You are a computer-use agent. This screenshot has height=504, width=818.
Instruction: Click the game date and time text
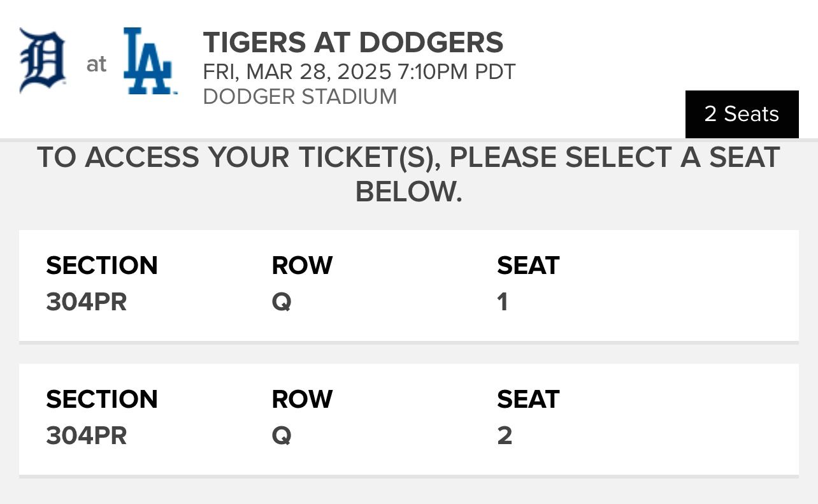(359, 71)
